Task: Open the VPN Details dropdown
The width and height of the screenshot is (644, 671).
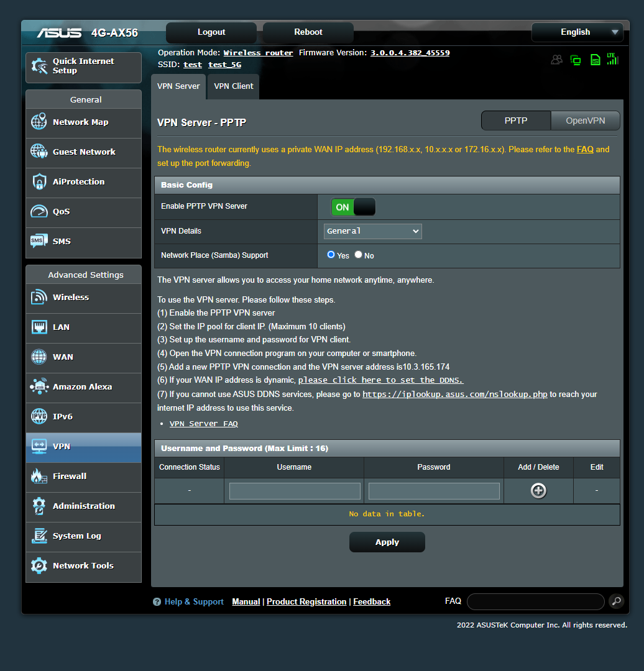Action: (372, 231)
